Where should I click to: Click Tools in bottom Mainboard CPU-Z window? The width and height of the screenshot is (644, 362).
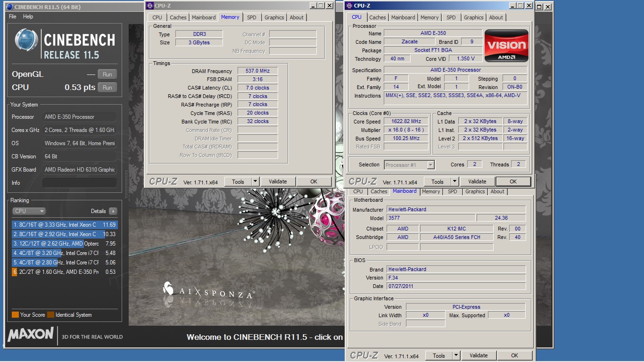439,356
